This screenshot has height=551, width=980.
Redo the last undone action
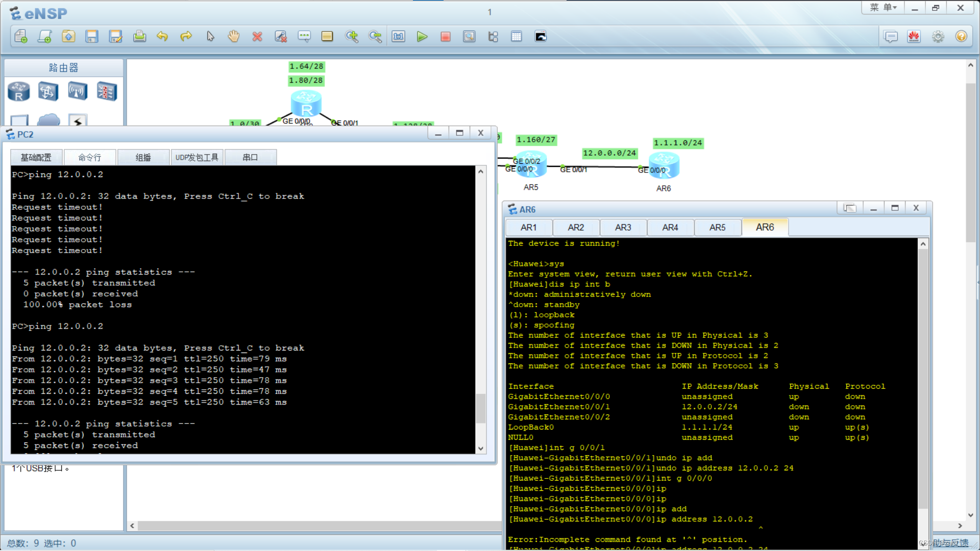tap(186, 36)
